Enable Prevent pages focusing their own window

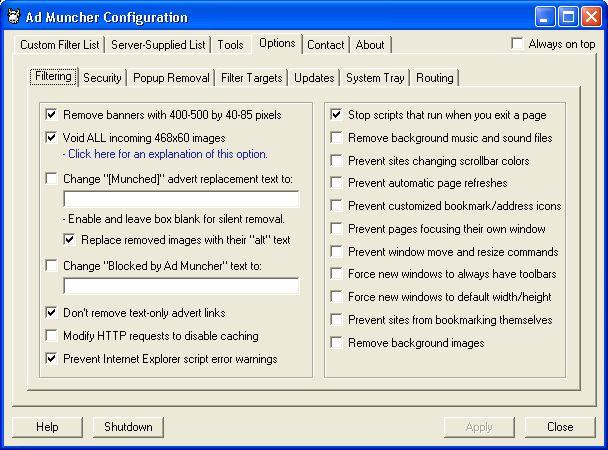[x=336, y=228]
